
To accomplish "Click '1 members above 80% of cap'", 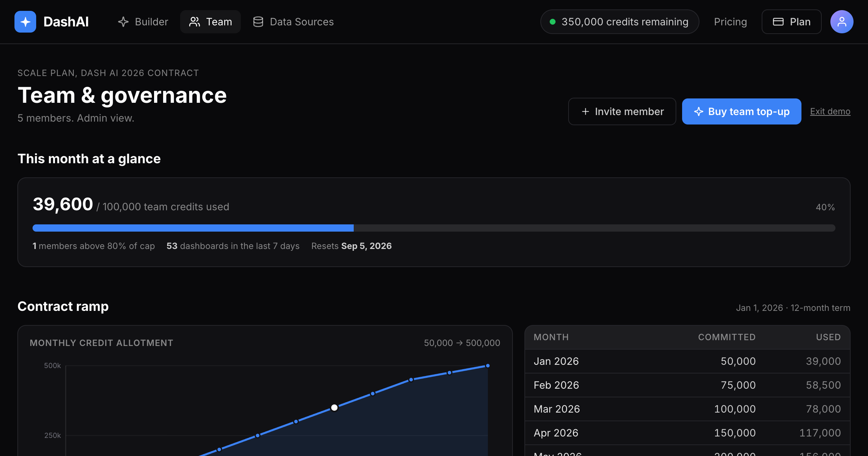I will 94,246.
